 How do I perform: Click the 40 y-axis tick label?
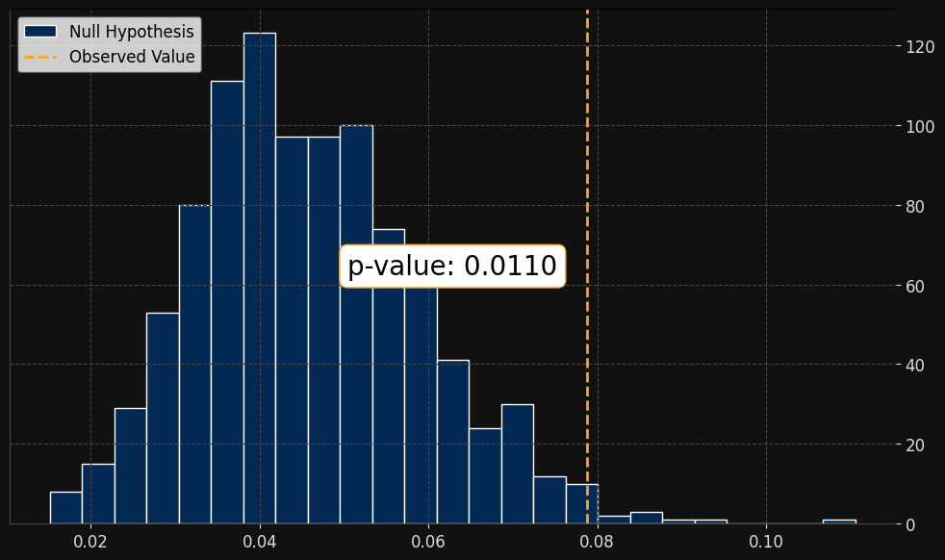click(912, 366)
